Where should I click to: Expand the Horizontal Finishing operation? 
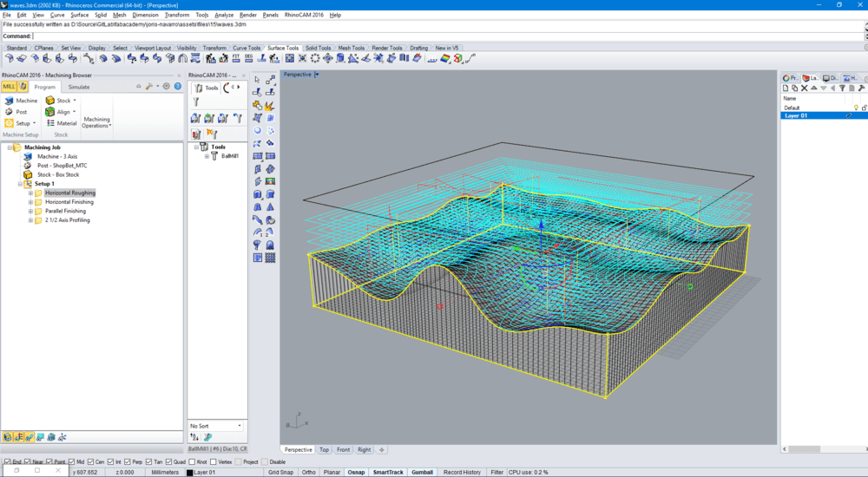click(30, 202)
